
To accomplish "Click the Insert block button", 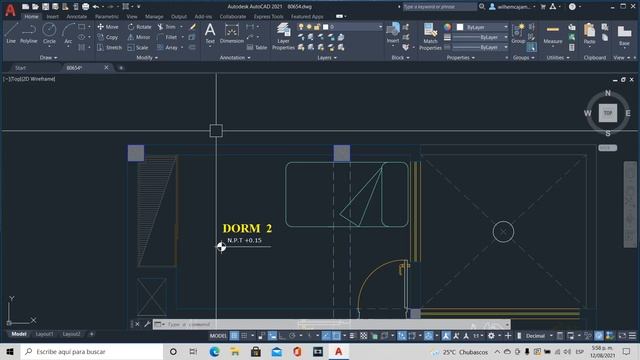I will pos(393,33).
